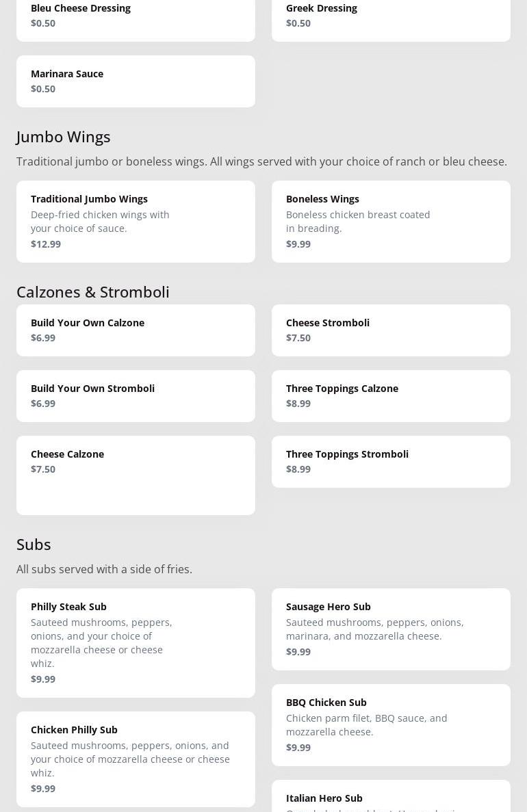The image size is (527, 812).
Task: Select the Philly Steak Sub card
Action: (x=136, y=642)
